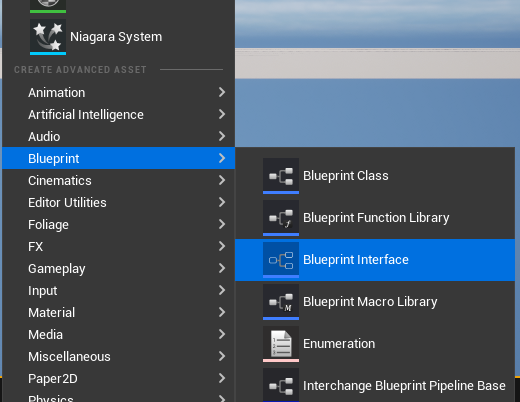Choose Blueprint Macro Library label
Screen dimensions: 520x402
pyautogui.click(x=370, y=302)
